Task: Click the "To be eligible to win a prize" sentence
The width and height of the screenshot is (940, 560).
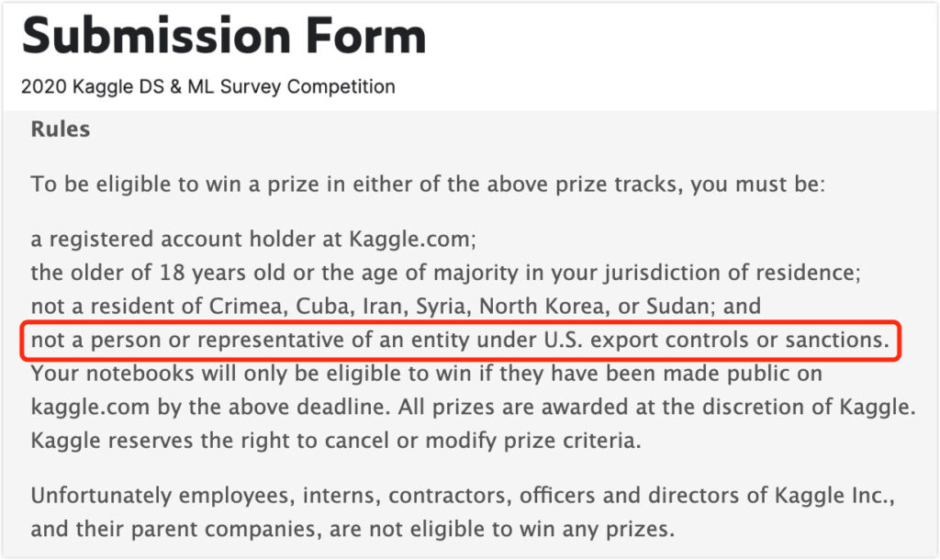Action: pyautogui.click(x=429, y=184)
